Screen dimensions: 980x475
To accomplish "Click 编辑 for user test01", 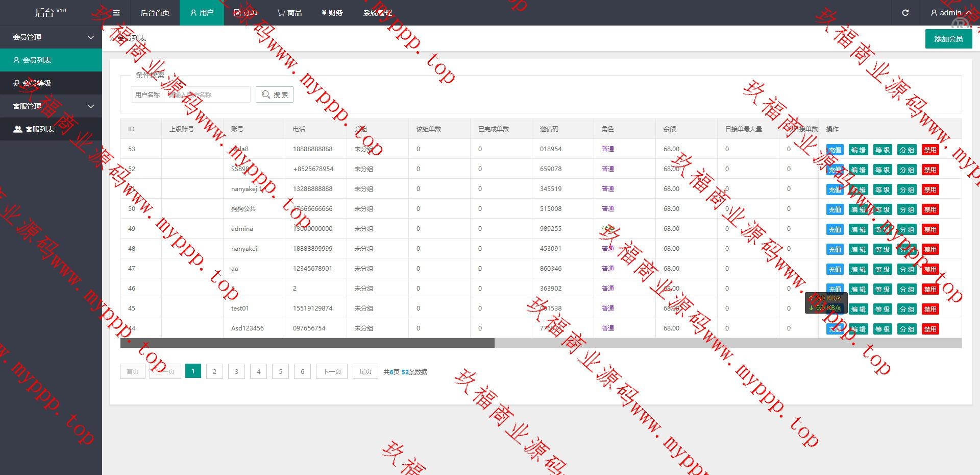I will (858, 309).
